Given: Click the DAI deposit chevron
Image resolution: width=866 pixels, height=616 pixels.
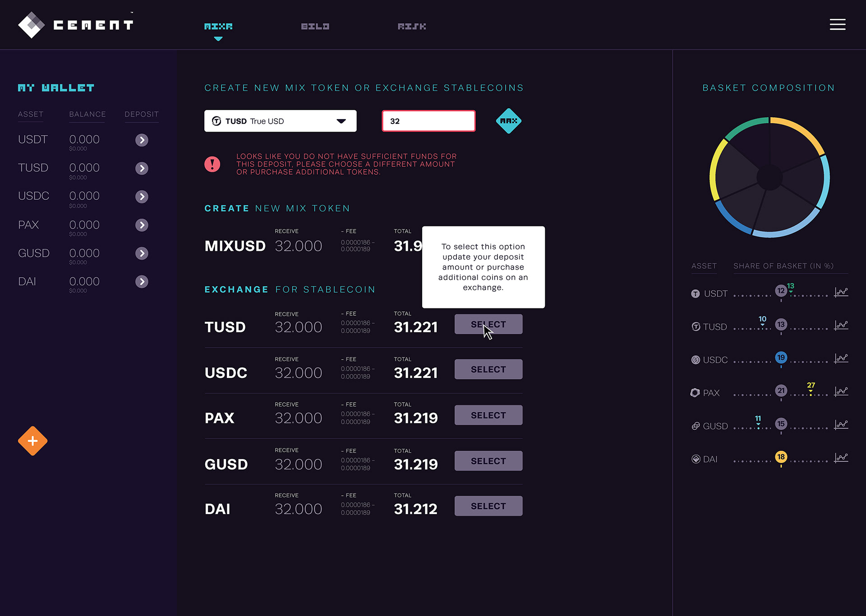Looking at the screenshot, I should click(142, 282).
